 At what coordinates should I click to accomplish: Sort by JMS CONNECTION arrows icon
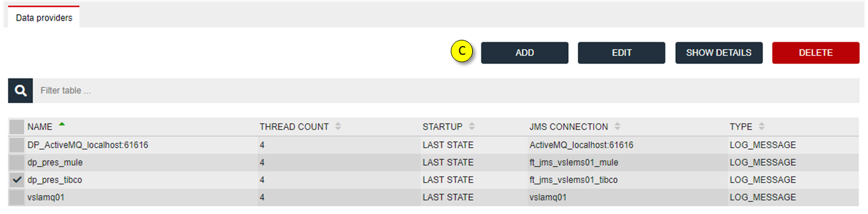[618, 127]
